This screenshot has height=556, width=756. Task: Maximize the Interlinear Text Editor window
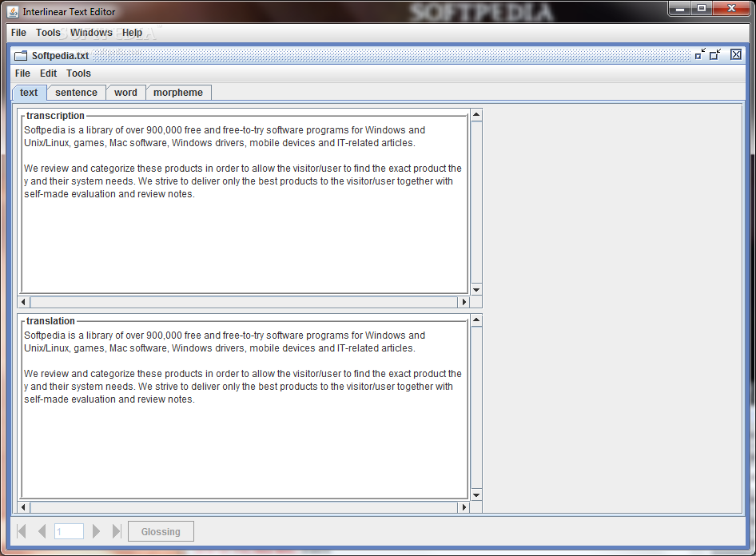click(702, 9)
